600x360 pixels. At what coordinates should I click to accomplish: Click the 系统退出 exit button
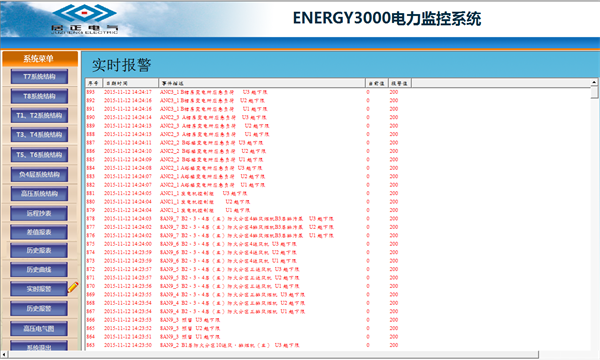click(39, 346)
